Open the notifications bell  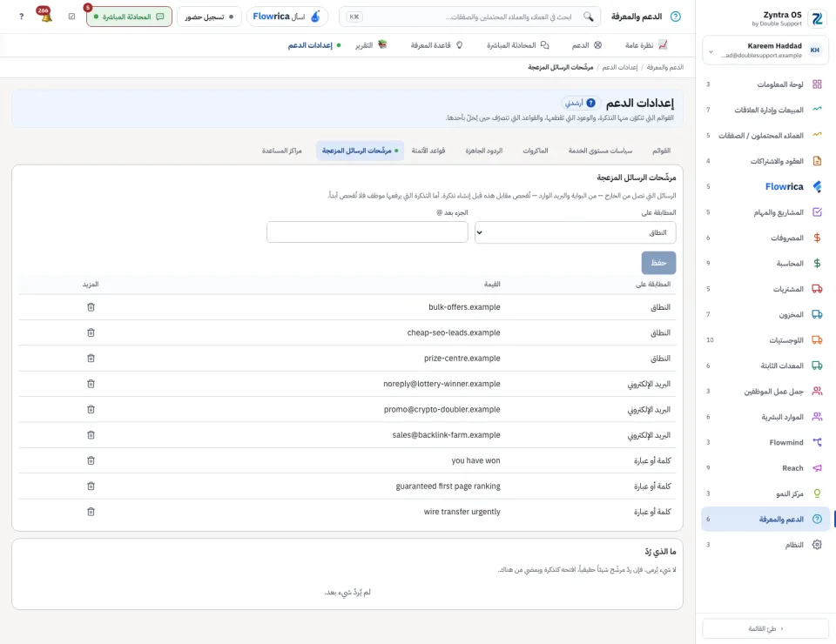(x=46, y=17)
